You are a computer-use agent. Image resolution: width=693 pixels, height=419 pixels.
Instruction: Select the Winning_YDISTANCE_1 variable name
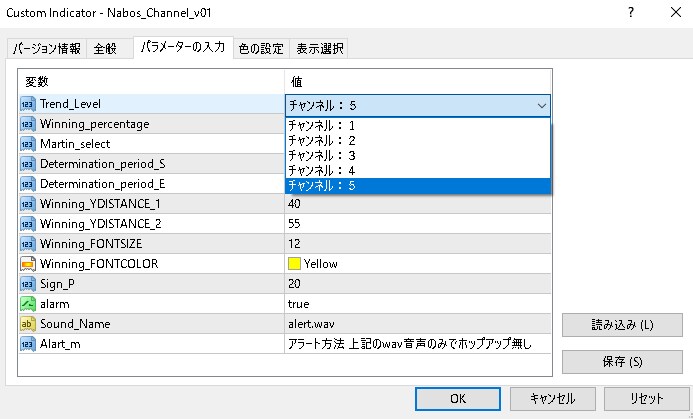point(100,204)
